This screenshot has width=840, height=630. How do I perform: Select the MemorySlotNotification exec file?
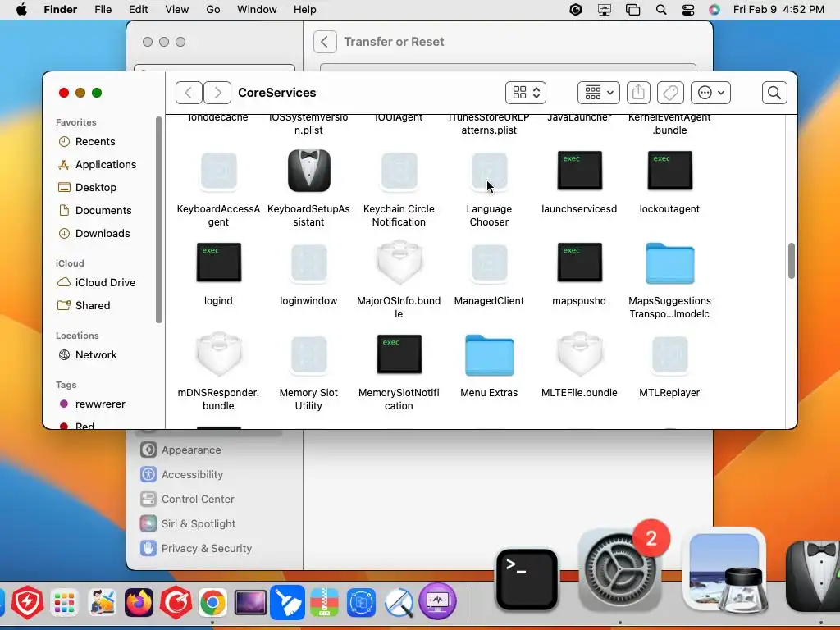(399, 354)
